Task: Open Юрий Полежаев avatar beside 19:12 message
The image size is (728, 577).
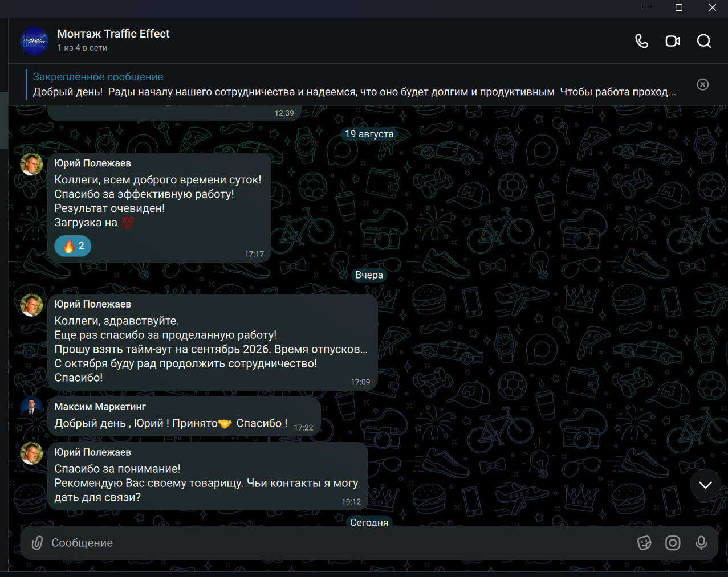Action: (x=31, y=453)
